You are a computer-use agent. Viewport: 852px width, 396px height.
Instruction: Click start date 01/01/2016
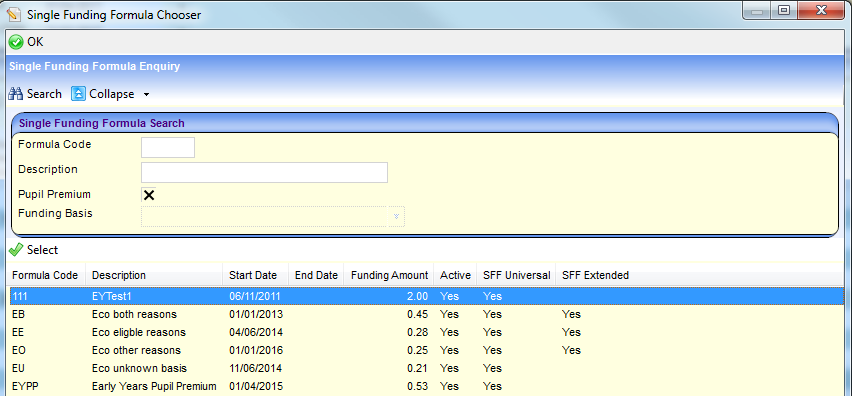click(x=256, y=350)
